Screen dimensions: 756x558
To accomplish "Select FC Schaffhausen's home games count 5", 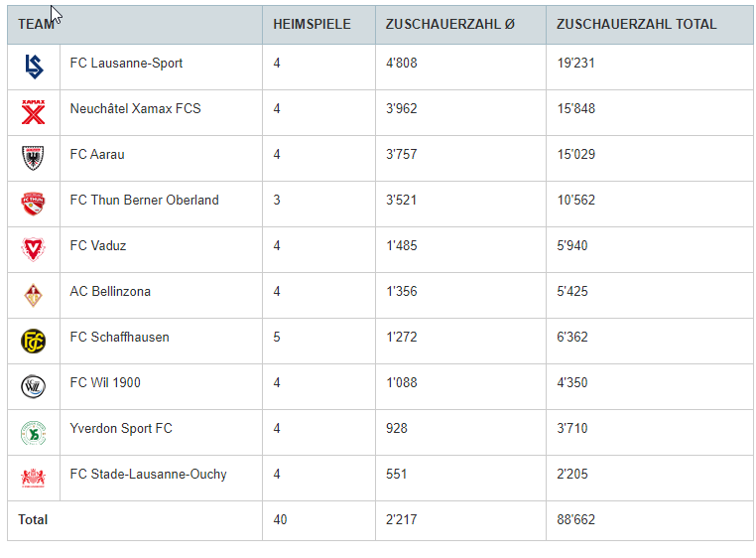I will pos(277,337).
